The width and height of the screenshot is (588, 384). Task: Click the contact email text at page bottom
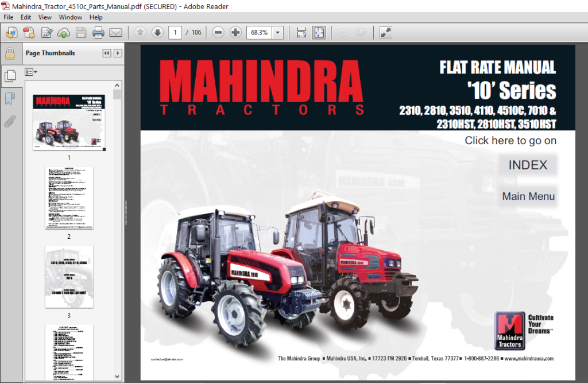tap(167, 359)
